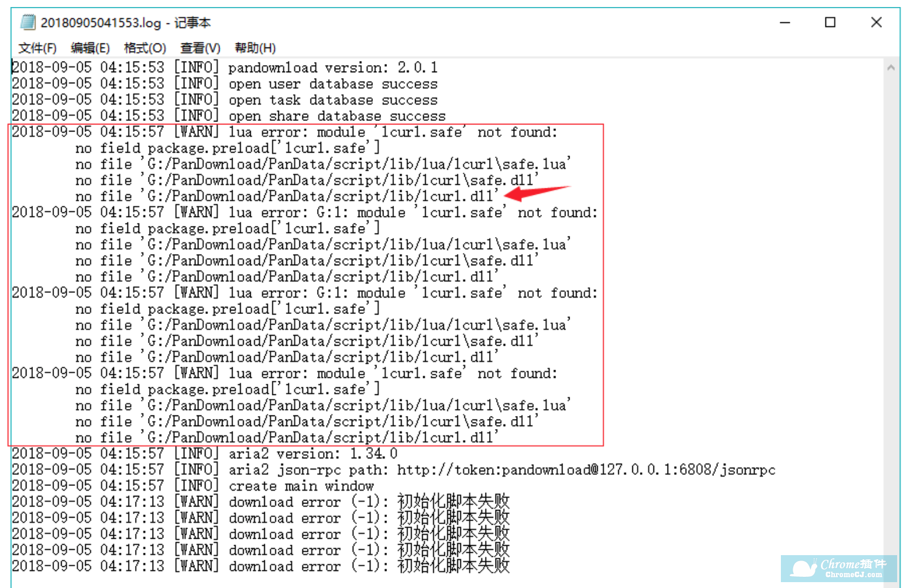The width and height of the screenshot is (903, 588).
Task: Click the first 'download error (-1)' log line
Action: (x=261, y=502)
